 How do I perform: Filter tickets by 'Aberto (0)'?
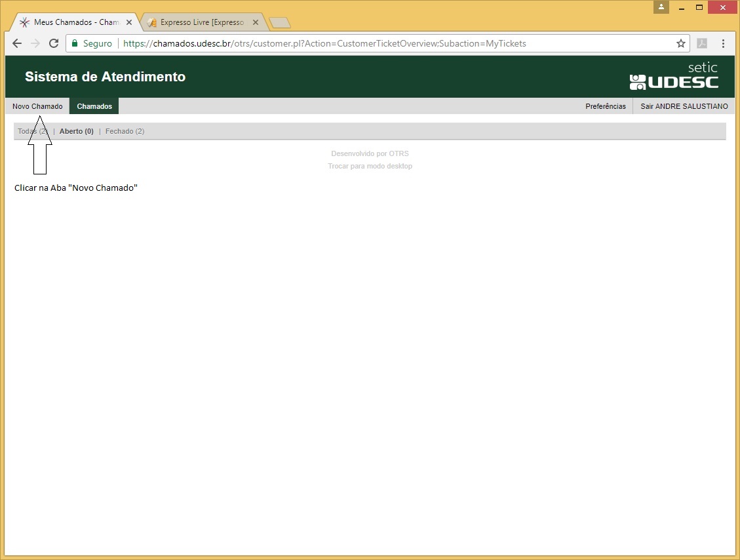point(76,131)
